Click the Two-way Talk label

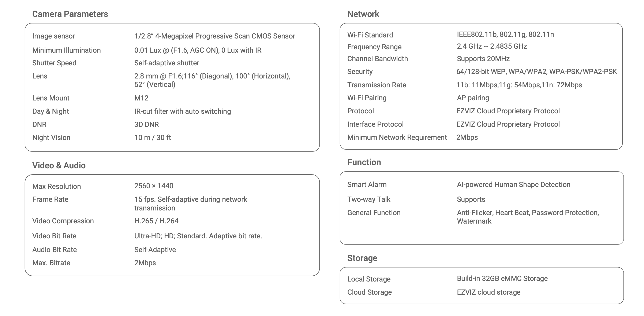[x=368, y=199]
